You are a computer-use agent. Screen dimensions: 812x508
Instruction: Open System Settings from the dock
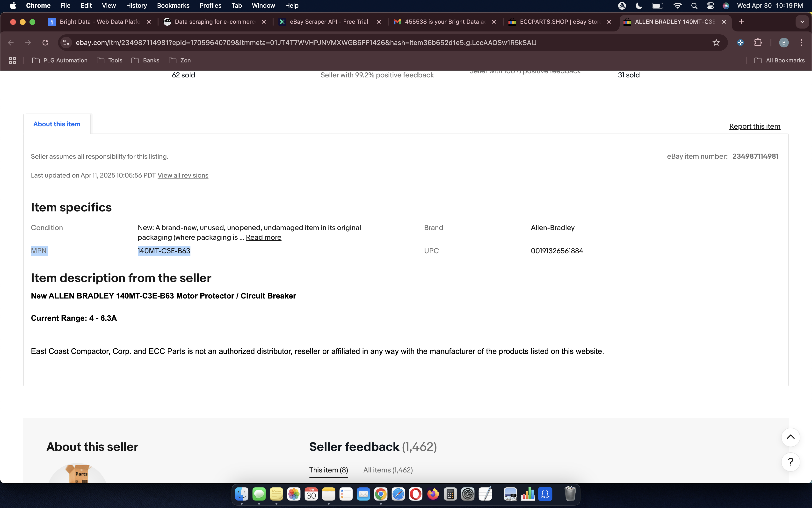click(x=468, y=494)
